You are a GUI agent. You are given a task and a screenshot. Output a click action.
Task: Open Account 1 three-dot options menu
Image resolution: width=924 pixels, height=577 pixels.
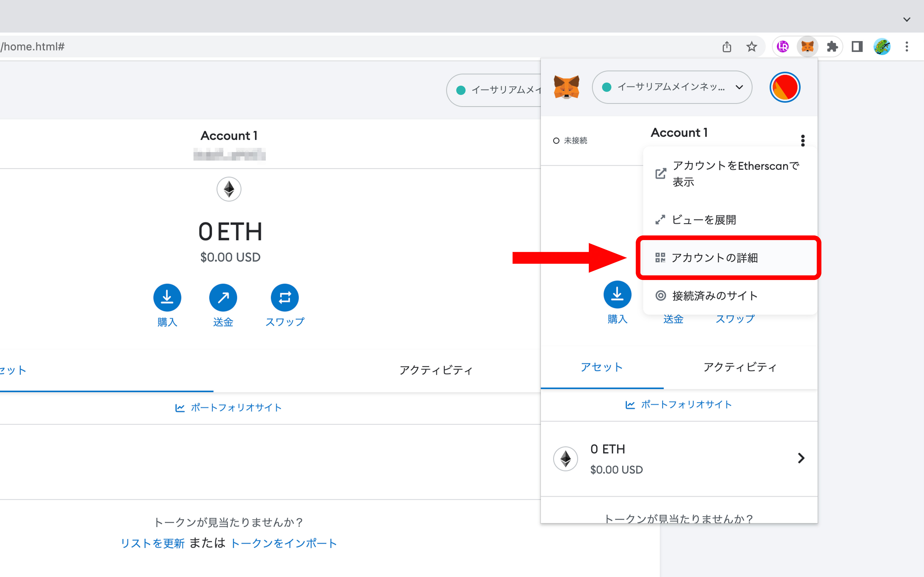pos(803,140)
